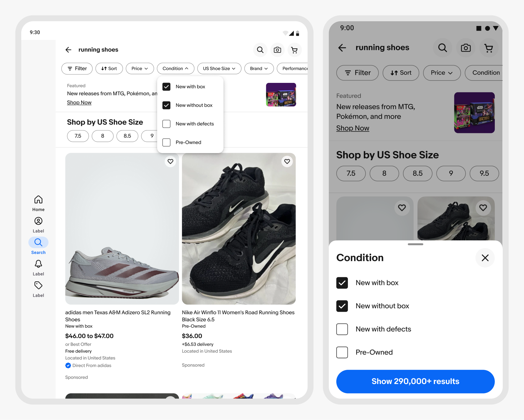Check Pre-Owned in tablet dropdown
Viewport: 524px width, 420px height.
pyautogui.click(x=166, y=142)
